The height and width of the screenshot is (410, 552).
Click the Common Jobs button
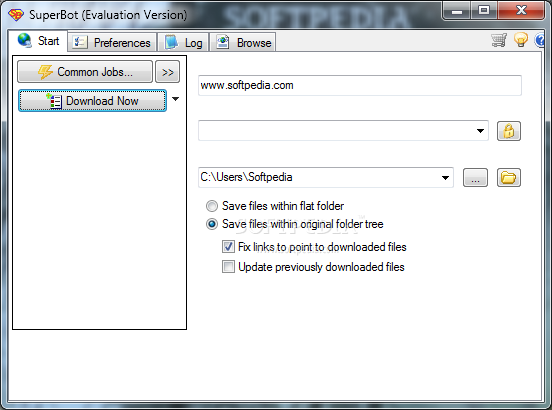(85, 72)
